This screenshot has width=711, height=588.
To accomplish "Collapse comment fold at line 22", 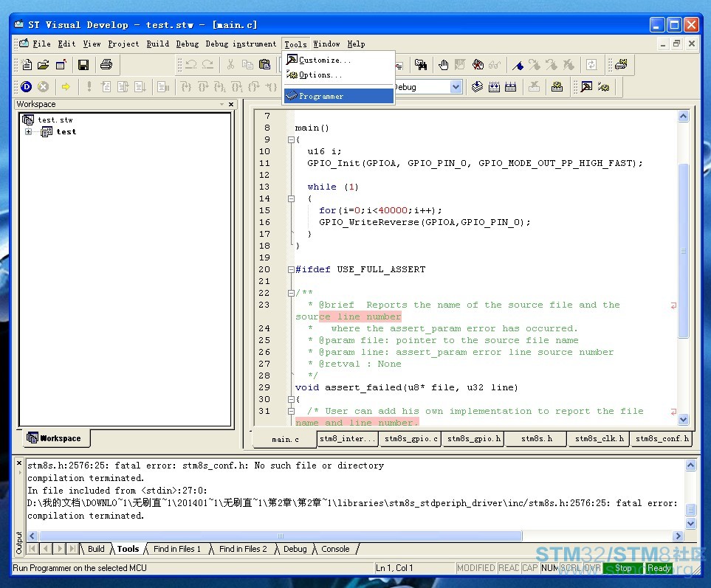I will click(291, 293).
